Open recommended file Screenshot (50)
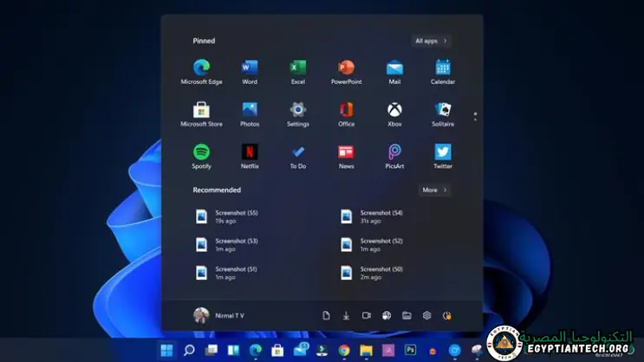Screen dimensions: 644x362 374,273
